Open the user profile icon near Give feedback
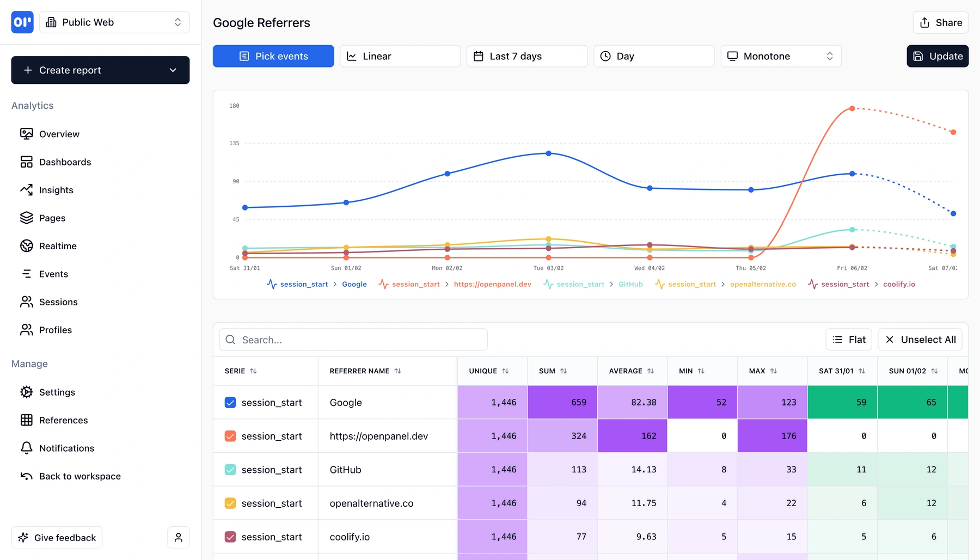Viewport: 980px width, 560px height. 178,537
